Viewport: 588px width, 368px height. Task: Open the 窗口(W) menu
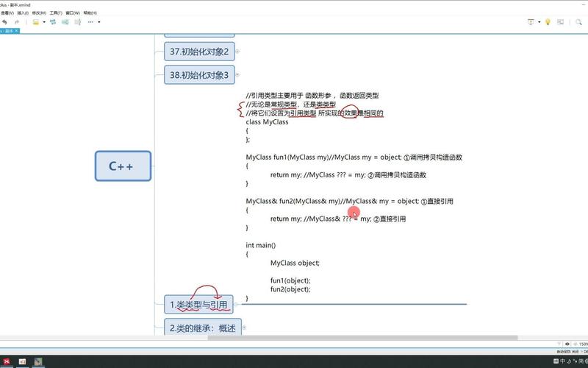coord(73,13)
